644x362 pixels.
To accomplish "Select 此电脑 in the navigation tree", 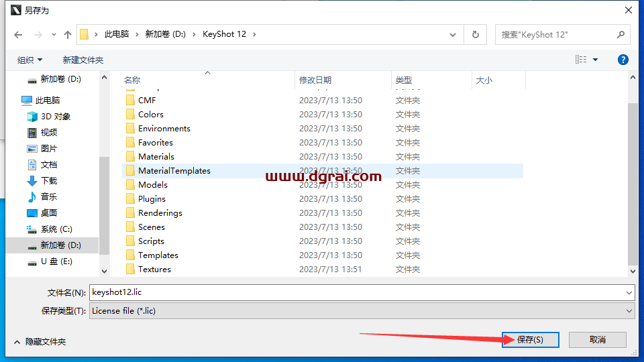I will 48,100.
